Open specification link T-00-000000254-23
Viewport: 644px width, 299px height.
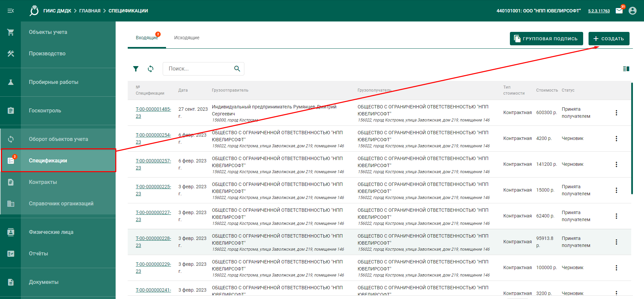(x=153, y=139)
